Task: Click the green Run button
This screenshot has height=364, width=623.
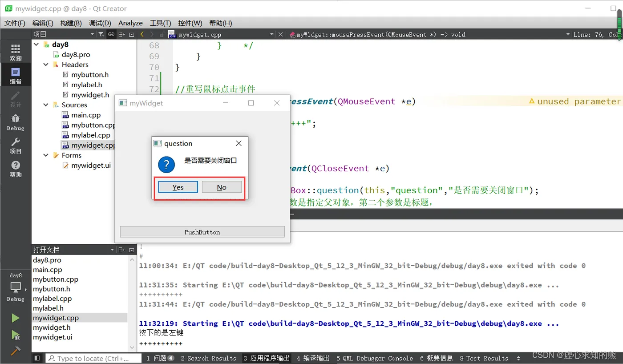Action: coord(16,318)
